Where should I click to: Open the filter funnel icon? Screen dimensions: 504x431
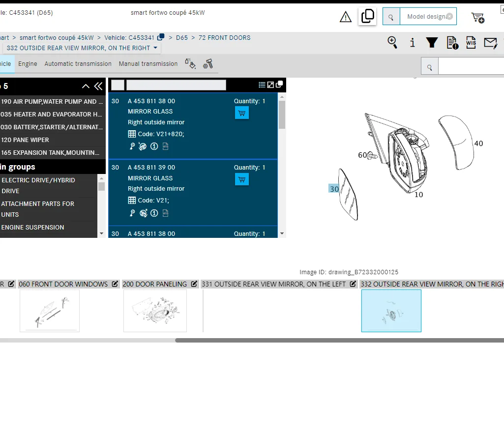tap(432, 42)
